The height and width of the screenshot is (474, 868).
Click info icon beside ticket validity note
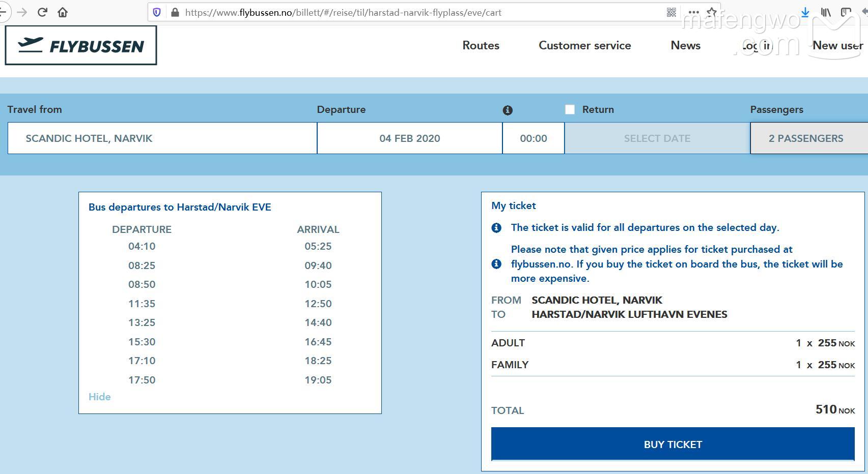click(496, 228)
